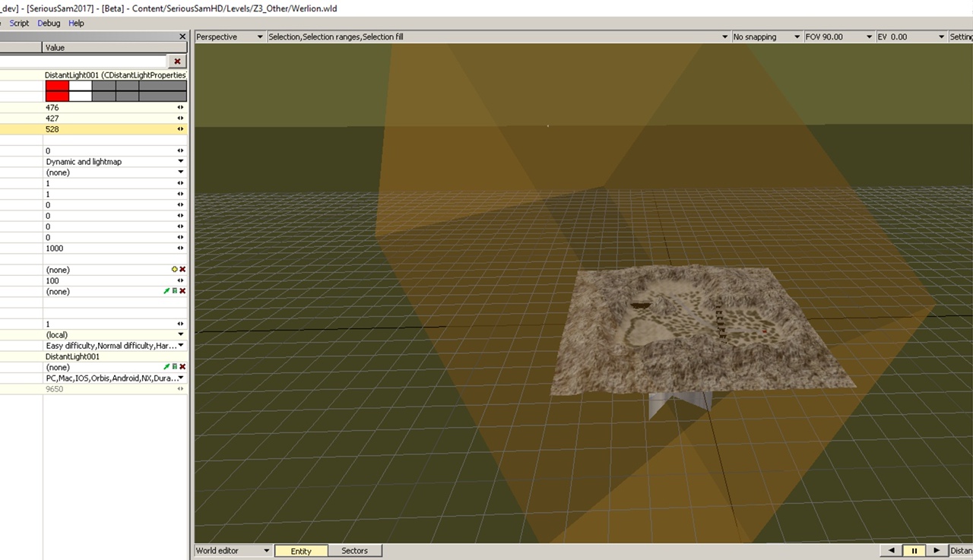Click the spinner arrows on the 100 value
The image size is (973, 560).
181,281
